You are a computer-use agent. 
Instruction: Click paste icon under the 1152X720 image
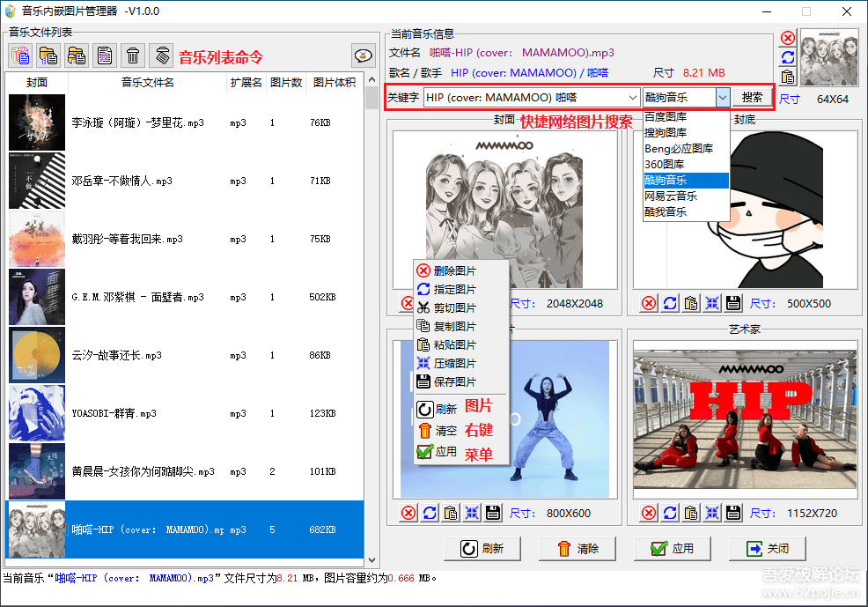click(x=691, y=513)
